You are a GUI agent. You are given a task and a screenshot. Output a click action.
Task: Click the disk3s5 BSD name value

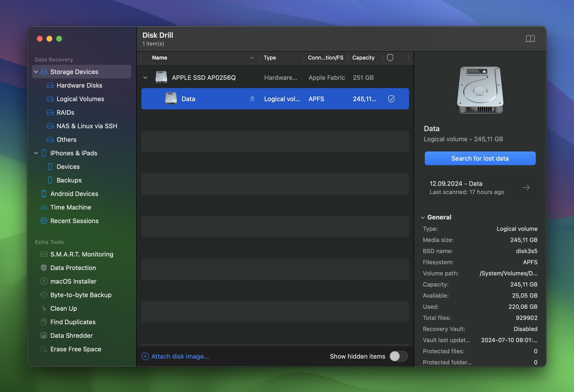(x=527, y=251)
